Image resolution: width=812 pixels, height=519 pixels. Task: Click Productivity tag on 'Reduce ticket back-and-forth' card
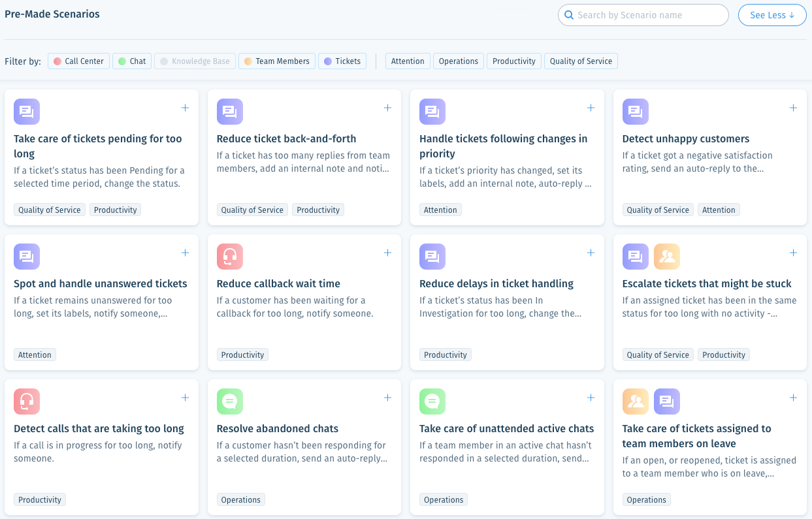[318, 210]
